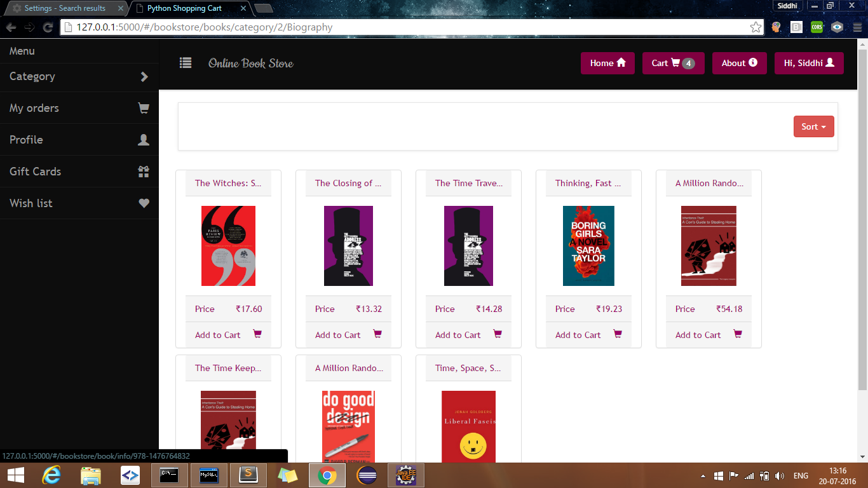Open The Time Keep... book title
This screenshot has width=868, height=488.
pyautogui.click(x=228, y=368)
